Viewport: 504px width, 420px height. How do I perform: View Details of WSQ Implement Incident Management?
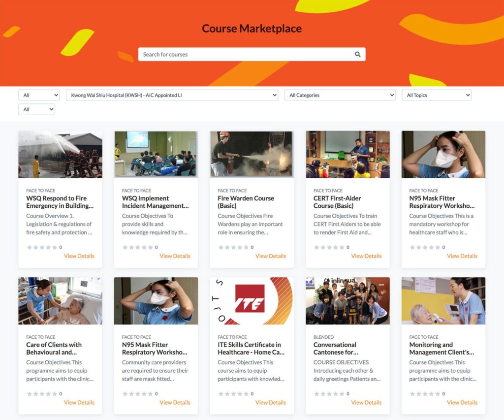(x=175, y=256)
